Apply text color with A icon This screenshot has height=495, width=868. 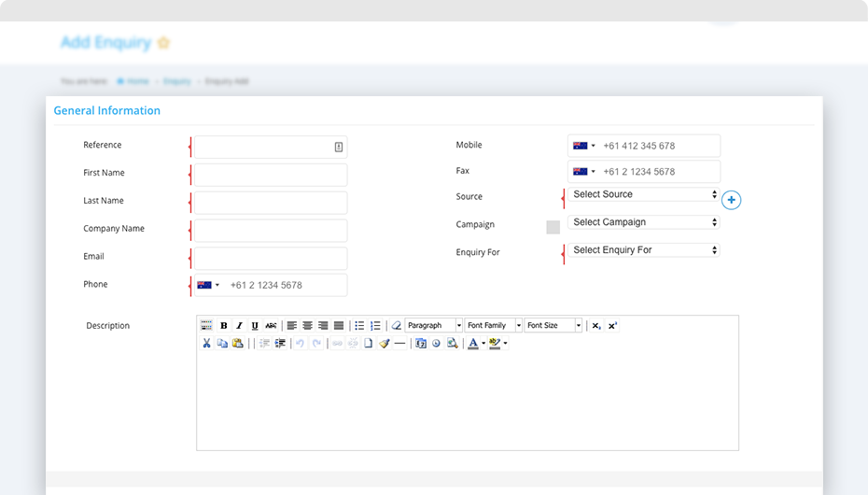click(473, 344)
